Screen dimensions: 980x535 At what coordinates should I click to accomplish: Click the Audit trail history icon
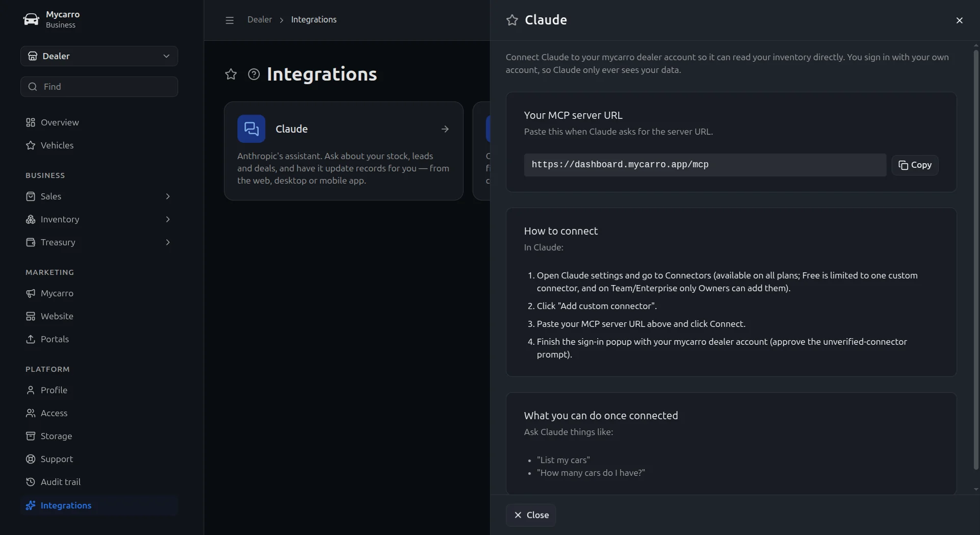[x=31, y=482]
